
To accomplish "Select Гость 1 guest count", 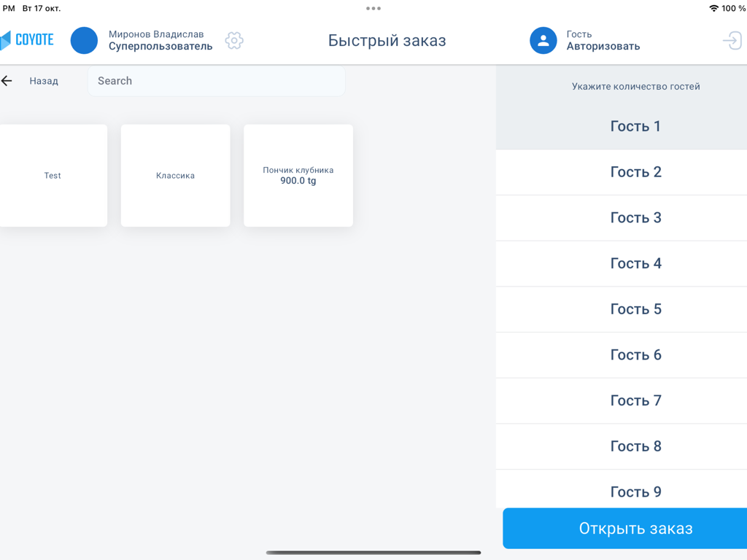I will (635, 126).
